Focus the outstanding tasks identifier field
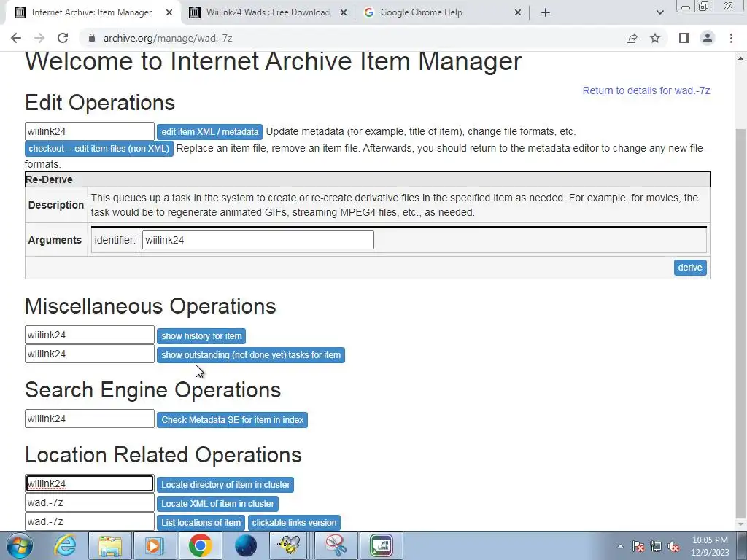This screenshot has width=747, height=560. pyautogui.click(x=90, y=354)
